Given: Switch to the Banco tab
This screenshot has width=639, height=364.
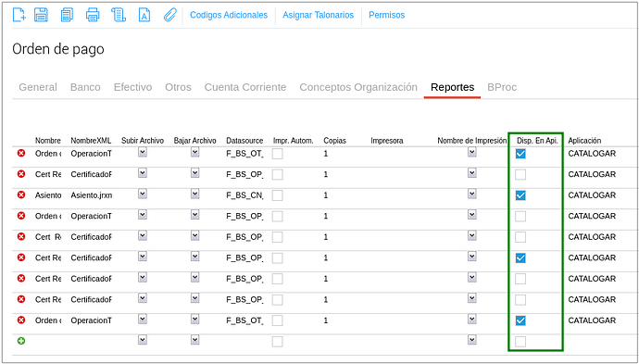Looking at the screenshot, I should click(x=85, y=87).
